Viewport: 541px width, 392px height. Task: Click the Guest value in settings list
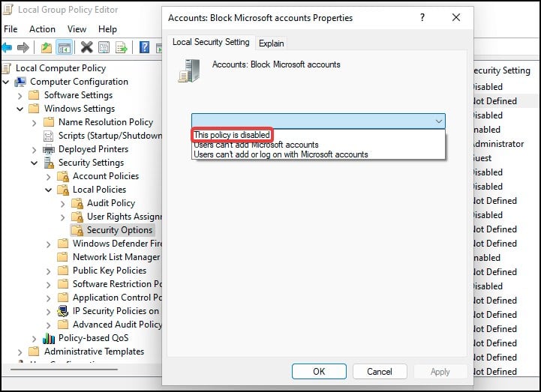[482, 158]
